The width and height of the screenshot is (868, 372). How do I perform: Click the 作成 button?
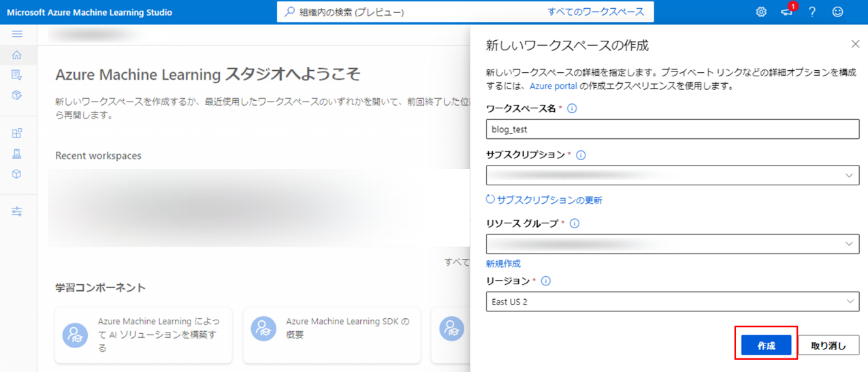767,345
